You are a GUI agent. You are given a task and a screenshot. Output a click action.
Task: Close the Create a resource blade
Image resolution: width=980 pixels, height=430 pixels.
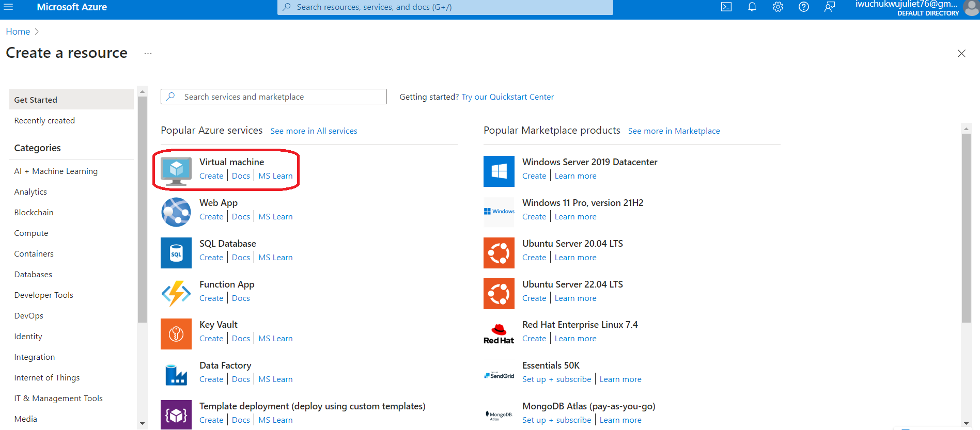point(961,54)
